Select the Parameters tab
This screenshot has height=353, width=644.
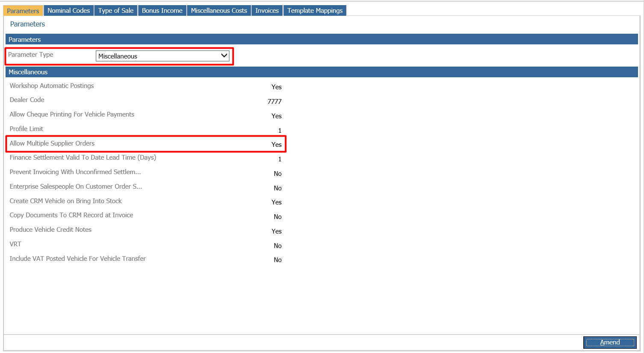click(x=23, y=11)
